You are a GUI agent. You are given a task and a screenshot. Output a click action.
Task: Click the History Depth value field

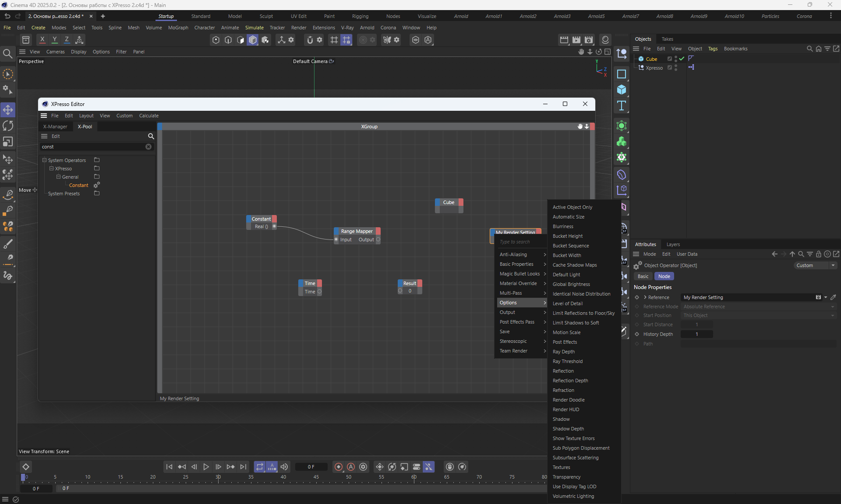pos(696,334)
